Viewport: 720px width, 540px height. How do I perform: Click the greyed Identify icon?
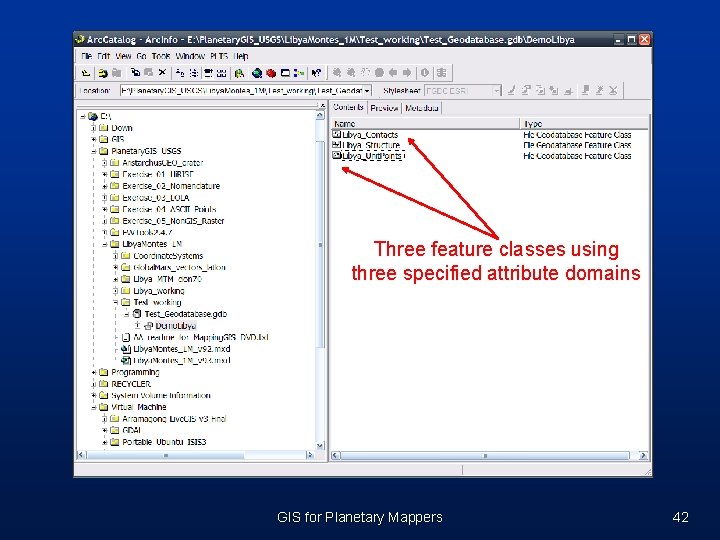pyautogui.click(x=425, y=73)
